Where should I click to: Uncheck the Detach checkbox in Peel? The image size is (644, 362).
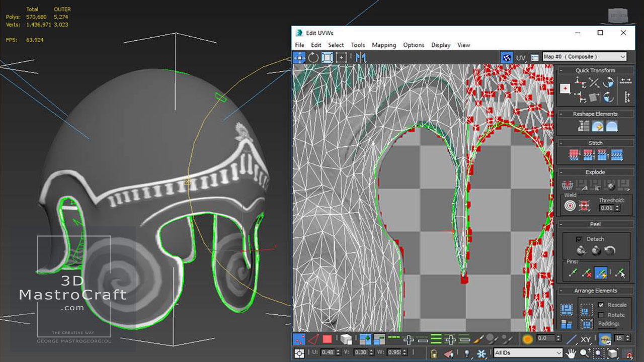(579, 239)
